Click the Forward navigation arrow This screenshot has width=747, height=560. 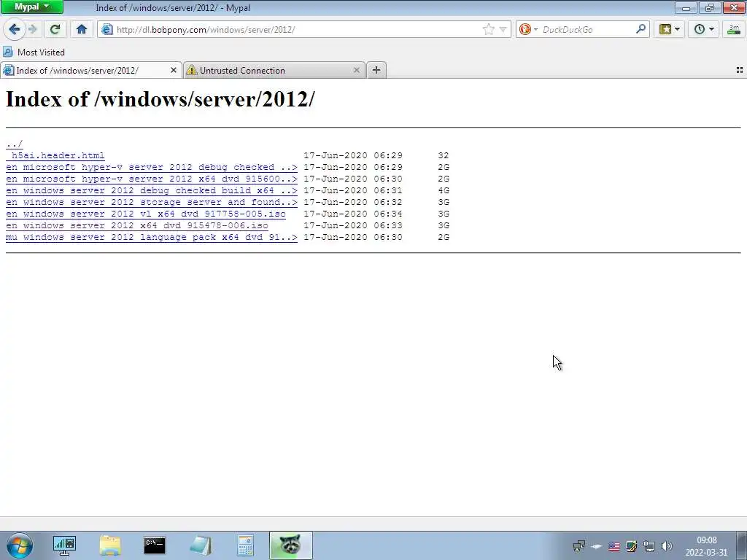pyautogui.click(x=33, y=29)
